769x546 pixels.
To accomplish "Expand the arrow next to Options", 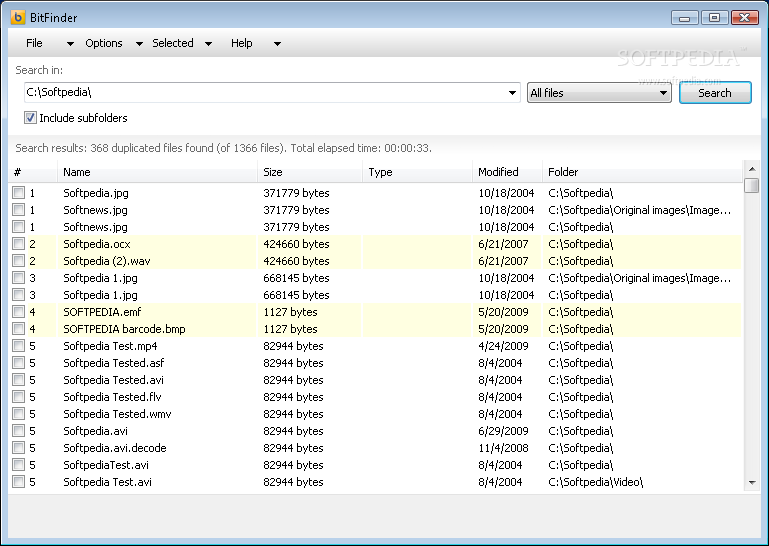I will click(139, 44).
